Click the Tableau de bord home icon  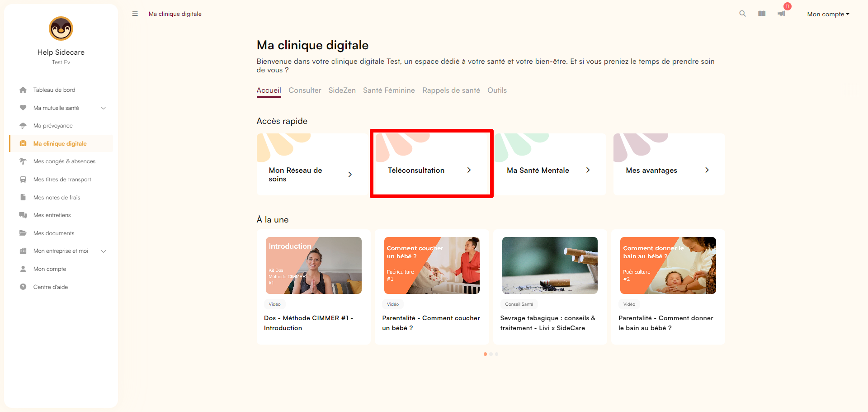coord(23,90)
